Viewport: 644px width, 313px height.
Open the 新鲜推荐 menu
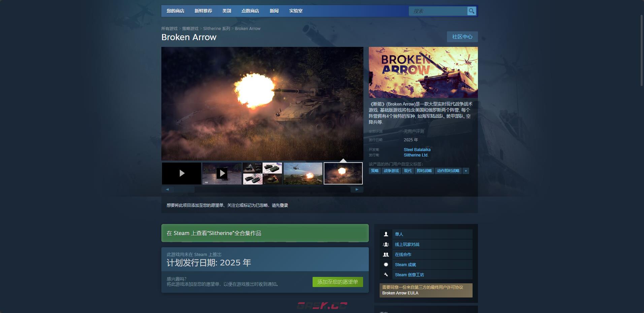[203, 11]
